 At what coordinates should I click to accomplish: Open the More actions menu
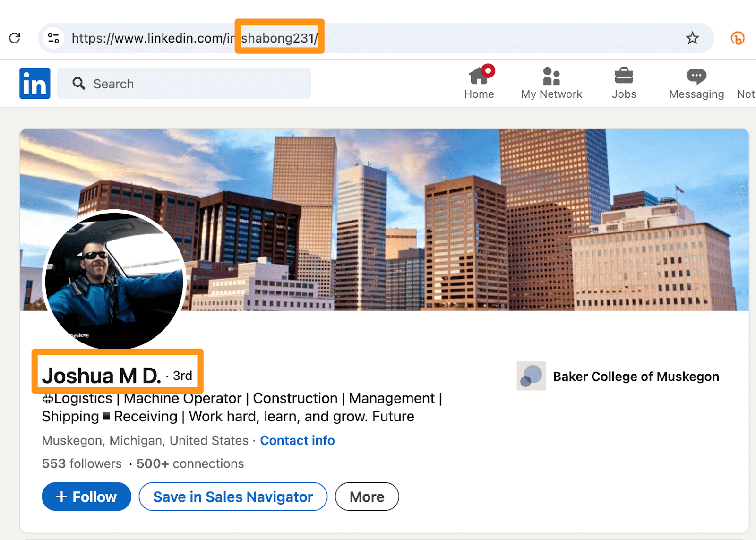367,497
